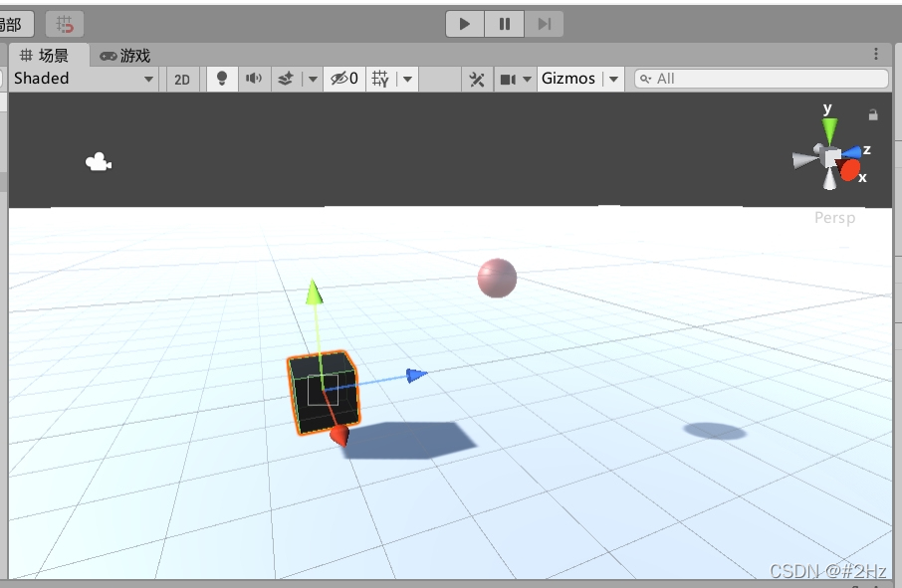Toggle the scene grid Y icon
Viewport: 902px width, 588px height.
380,79
